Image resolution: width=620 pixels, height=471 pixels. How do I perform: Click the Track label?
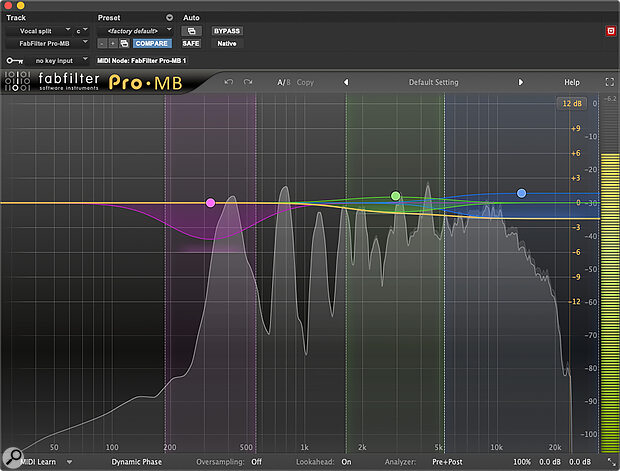point(16,17)
